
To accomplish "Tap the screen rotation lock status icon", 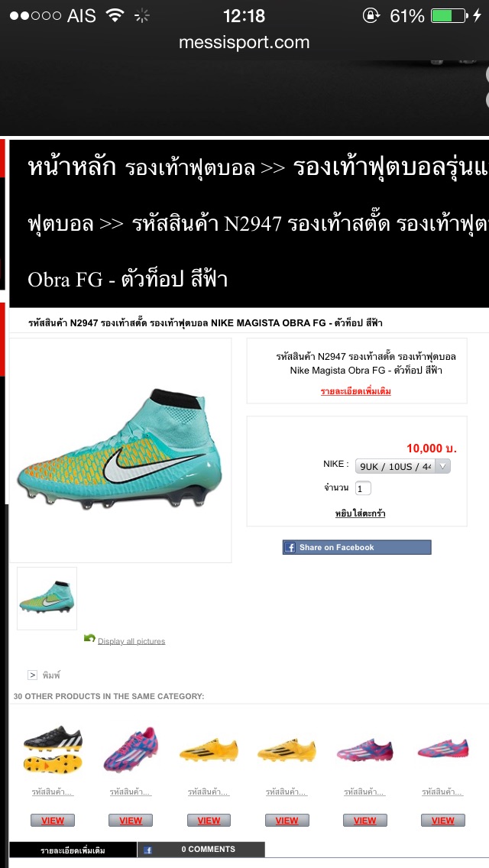I will point(371,15).
